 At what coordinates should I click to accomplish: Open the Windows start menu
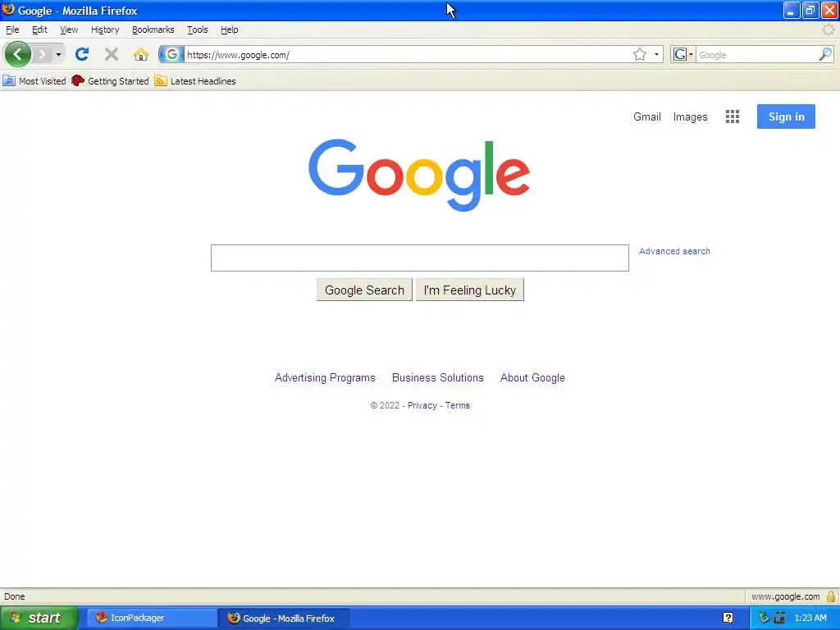pyautogui.click(x=39, y=618)
